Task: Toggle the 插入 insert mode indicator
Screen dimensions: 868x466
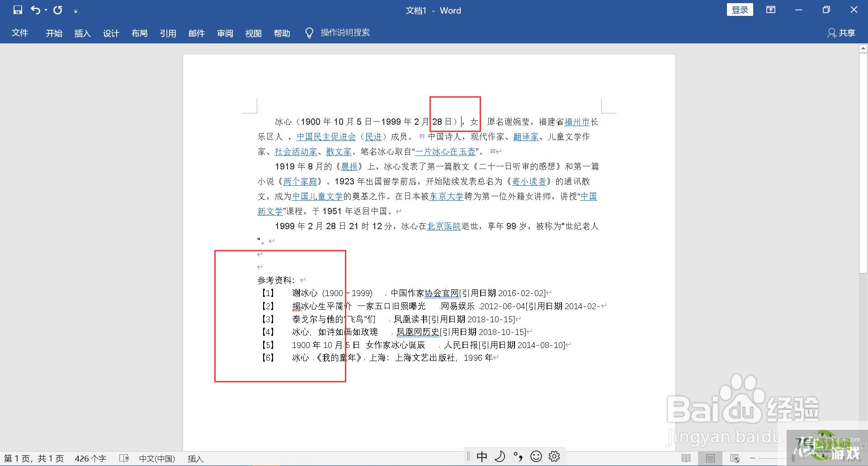Action: point(195,458)
